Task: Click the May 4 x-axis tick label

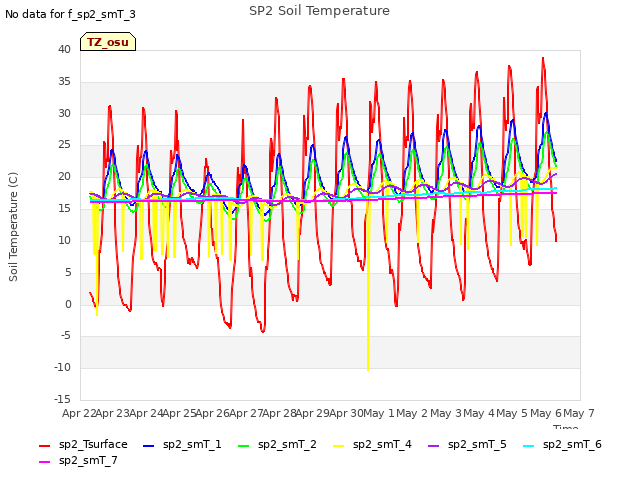Action: pyautogui.click(x=479, y=413)
